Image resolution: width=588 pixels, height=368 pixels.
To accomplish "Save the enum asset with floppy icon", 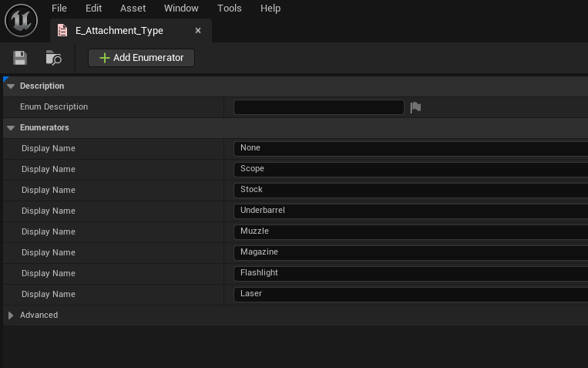I will (20, 58).
